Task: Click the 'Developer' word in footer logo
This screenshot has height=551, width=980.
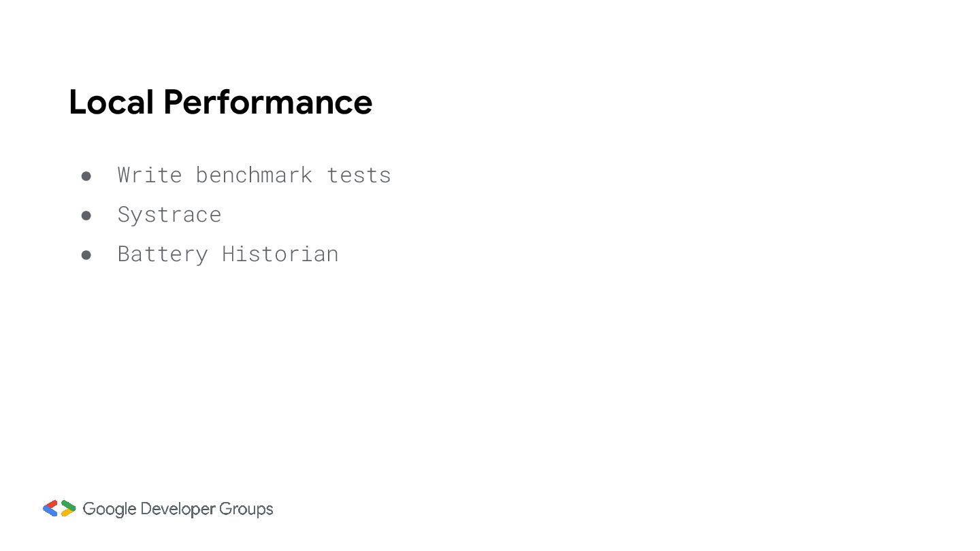Action: click(178, 510)
